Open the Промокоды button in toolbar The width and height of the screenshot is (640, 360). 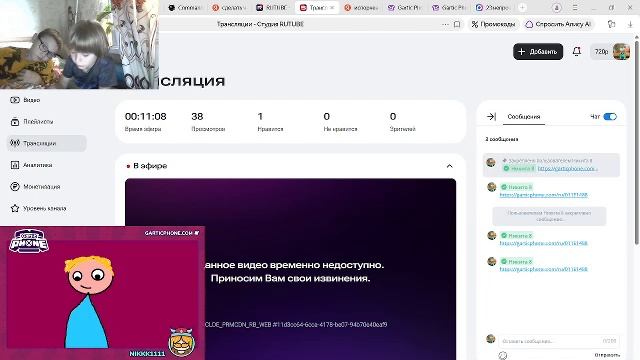tap(493, 24)
